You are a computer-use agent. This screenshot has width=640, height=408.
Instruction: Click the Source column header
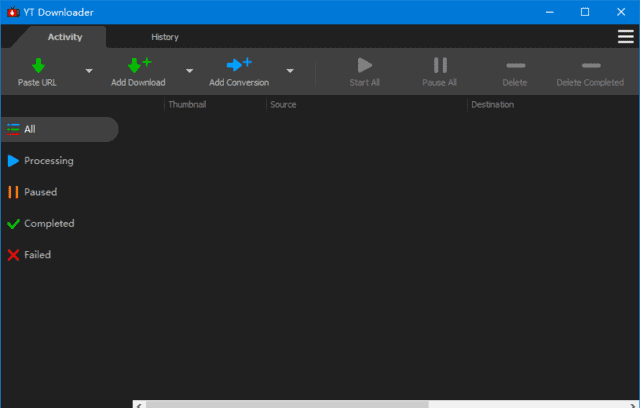283,104
